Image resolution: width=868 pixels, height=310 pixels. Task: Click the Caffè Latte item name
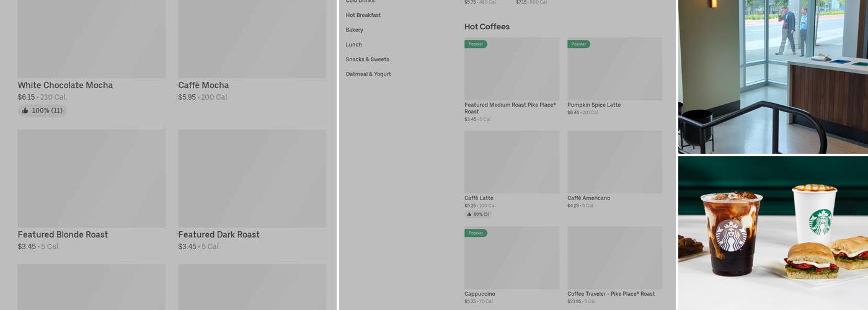(x=479, y=198)
